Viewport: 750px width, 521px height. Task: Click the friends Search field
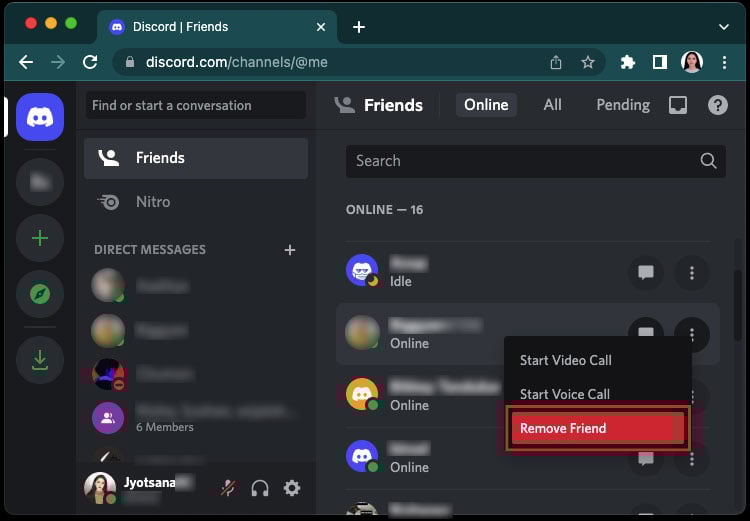pos(536,161)
